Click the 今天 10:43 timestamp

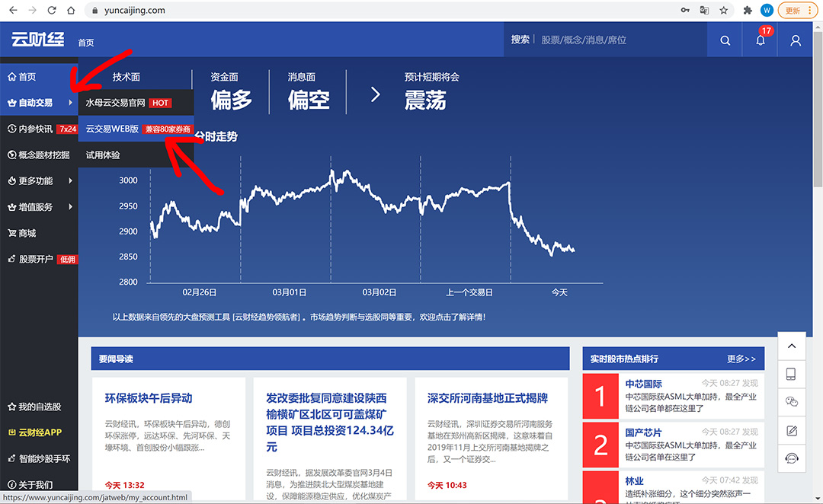[447, 485]
